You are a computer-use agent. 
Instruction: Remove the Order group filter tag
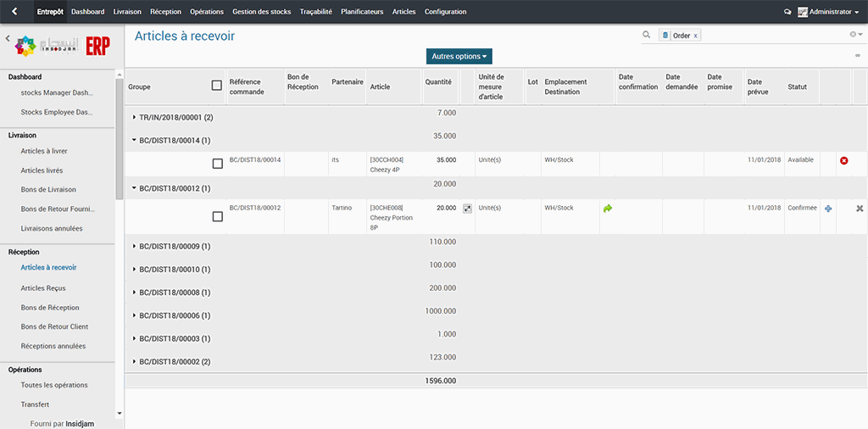(x=695, y=36)
